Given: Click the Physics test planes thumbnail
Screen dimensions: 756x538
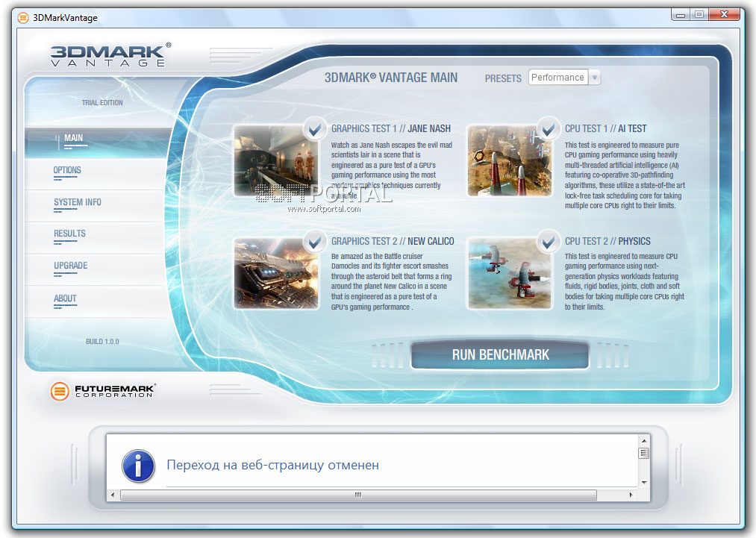Looking at the screenshot, I should pos(510,273).
